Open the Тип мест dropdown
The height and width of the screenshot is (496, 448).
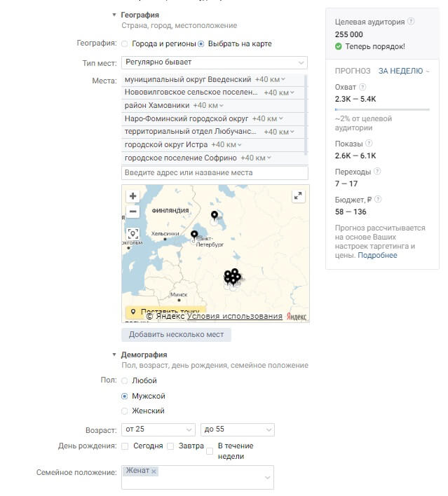pyautogui.click(x=215, y=62)
